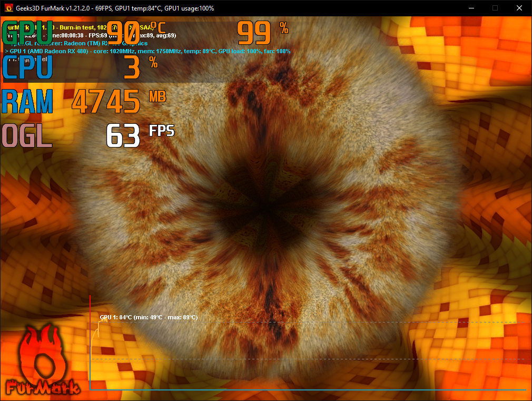Click the large green GPU overlay label

pos(27,33)
